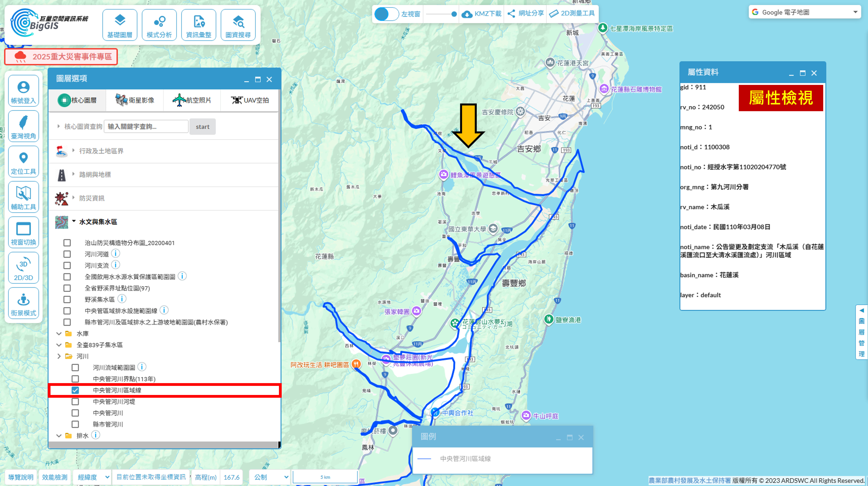Switch to the UAV空拍 tab

click(x=250, y=100)
